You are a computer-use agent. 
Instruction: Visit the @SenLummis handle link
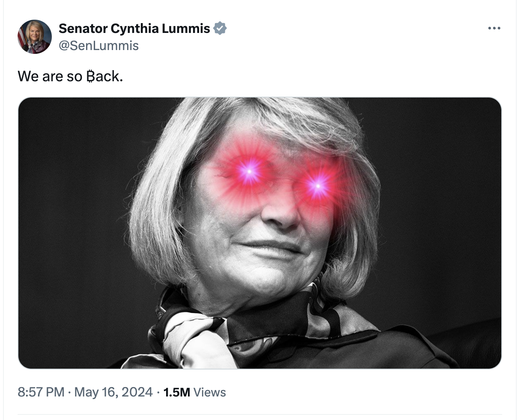(x=98, y=45)
